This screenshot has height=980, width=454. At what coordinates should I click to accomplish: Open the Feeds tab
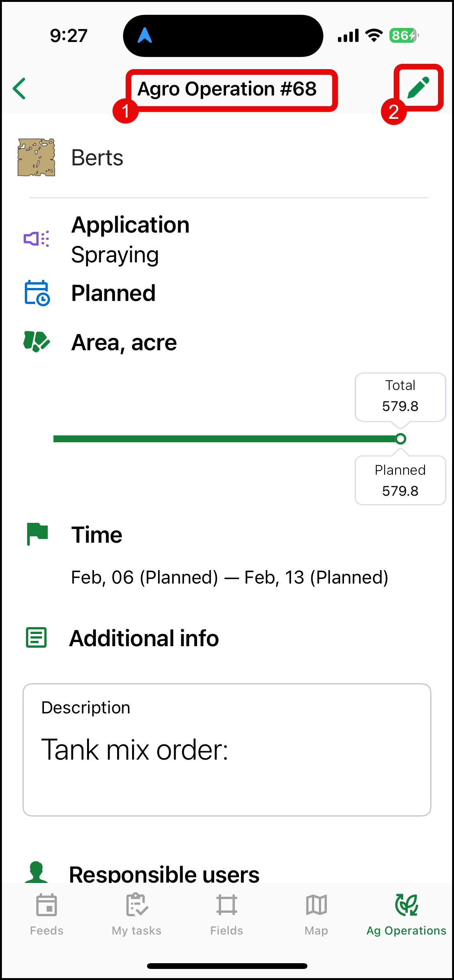click(47, 914)
